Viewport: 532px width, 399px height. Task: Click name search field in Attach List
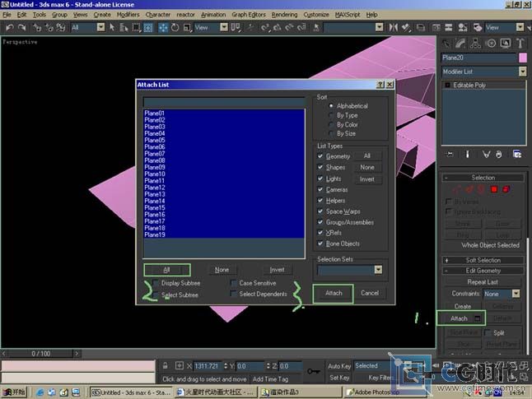coord(224,102)
